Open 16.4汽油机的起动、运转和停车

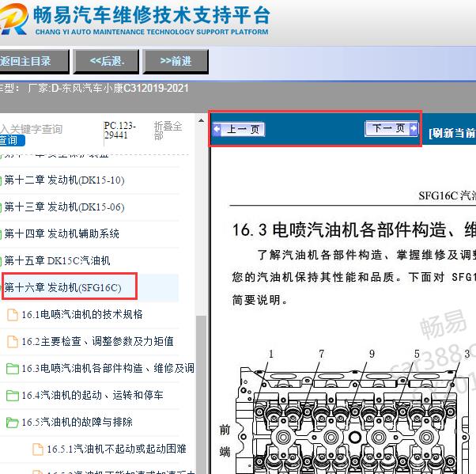click(x=93, y=395)
